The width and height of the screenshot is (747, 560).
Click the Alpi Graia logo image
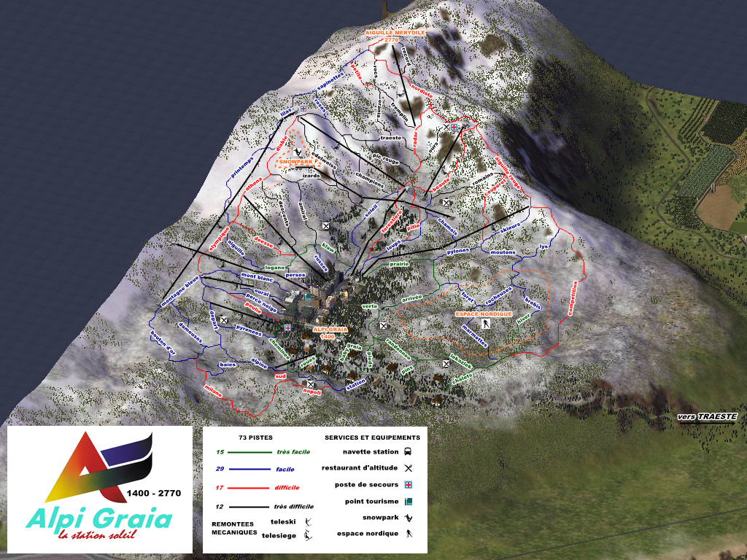[100, 490]
